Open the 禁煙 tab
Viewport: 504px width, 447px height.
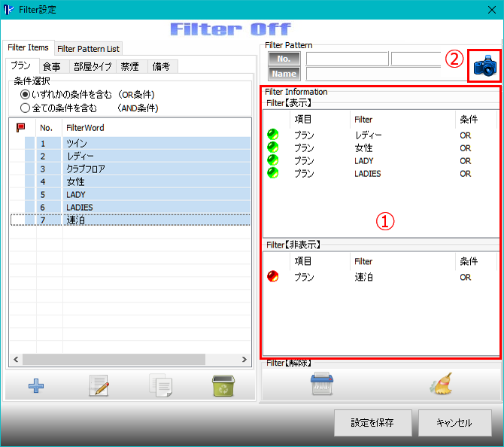click(130, 66)
